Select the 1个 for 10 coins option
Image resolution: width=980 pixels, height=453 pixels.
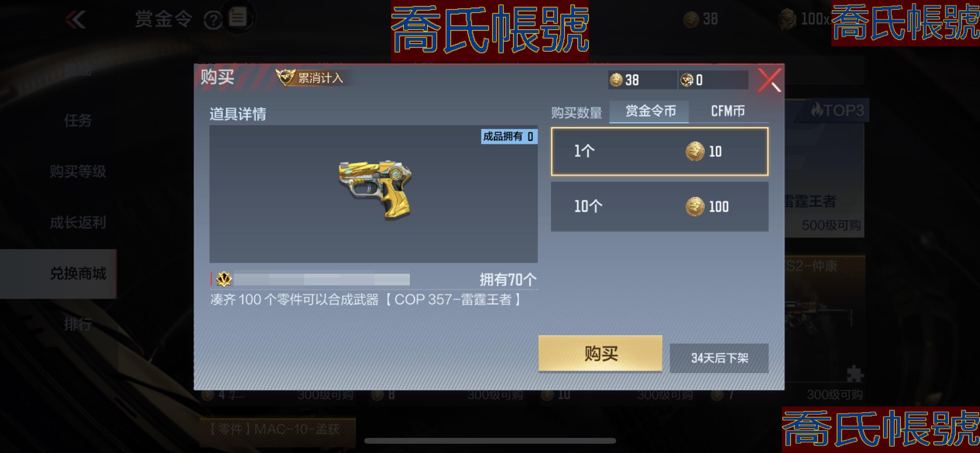[660, 151]
